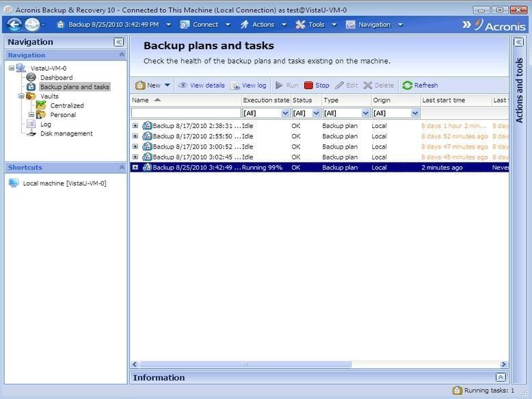The height and width of the screenshot is (399, 532).
Task: Sort by Last start time column
Action: point(455,100)
